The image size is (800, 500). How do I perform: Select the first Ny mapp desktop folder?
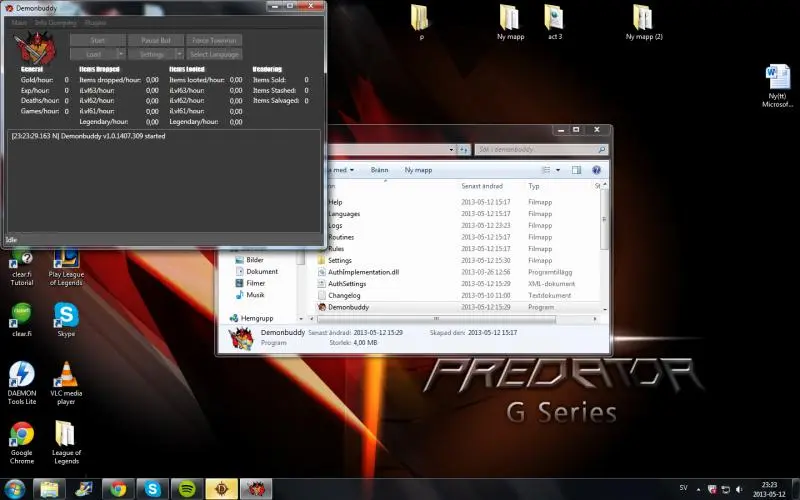510,22
